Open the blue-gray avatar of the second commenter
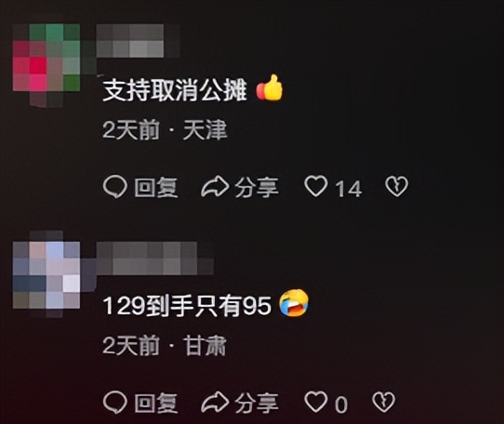This screenshot has height=424, width=504. click(46, 274)
